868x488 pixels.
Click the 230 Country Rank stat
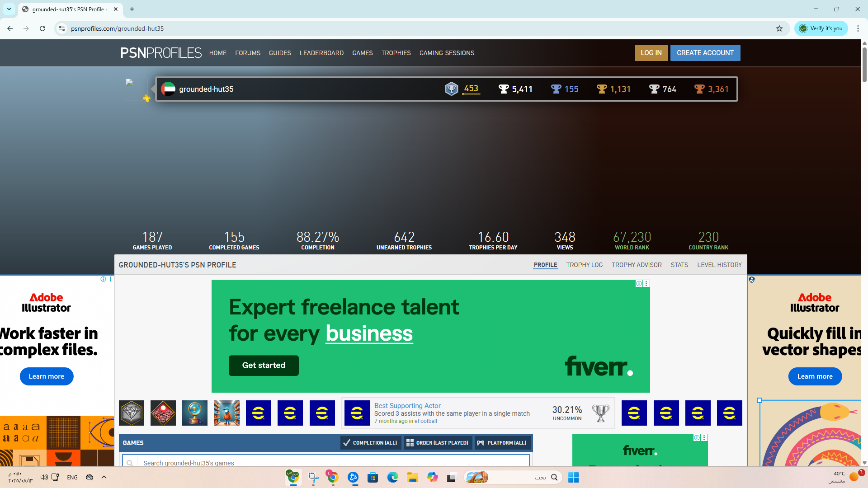(x=708, y=240)
